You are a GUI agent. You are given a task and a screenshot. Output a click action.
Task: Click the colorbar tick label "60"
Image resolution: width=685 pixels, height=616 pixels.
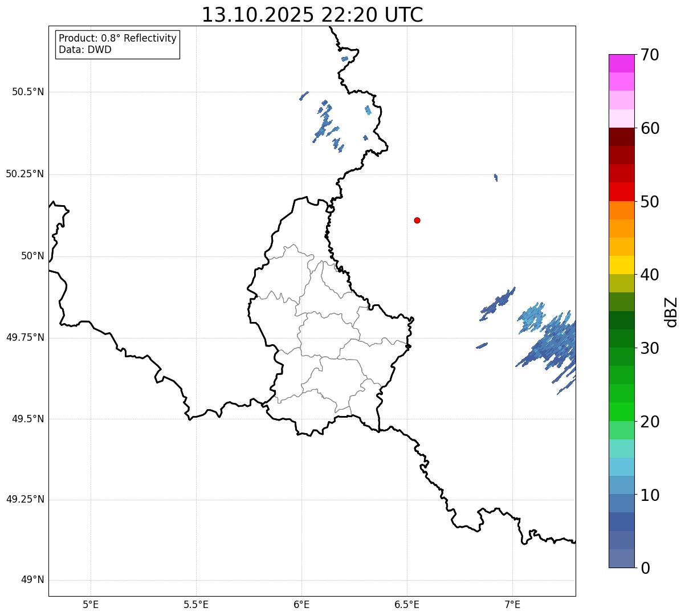click(x=650, y=128)
